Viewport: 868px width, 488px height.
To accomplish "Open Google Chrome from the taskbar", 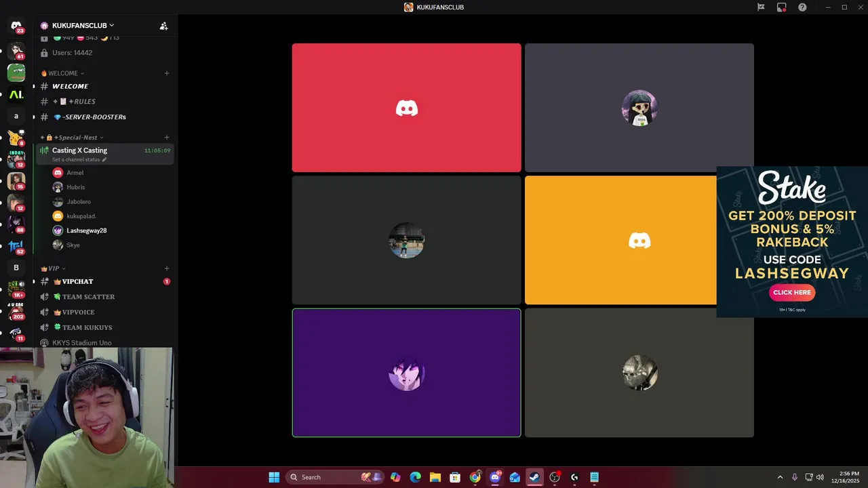I will click(475, 477).
